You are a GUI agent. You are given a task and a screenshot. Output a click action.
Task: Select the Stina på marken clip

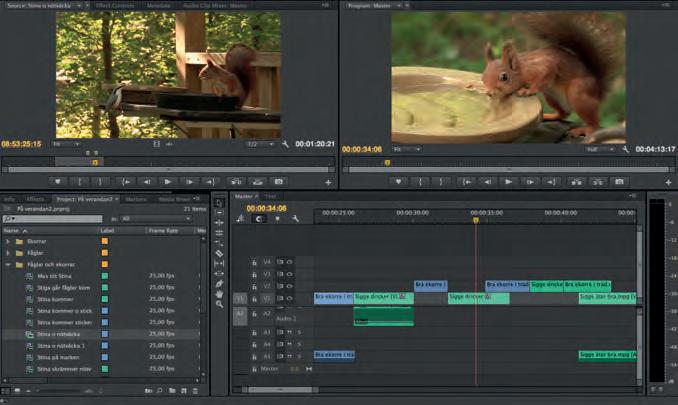click(x=58, y=357)
